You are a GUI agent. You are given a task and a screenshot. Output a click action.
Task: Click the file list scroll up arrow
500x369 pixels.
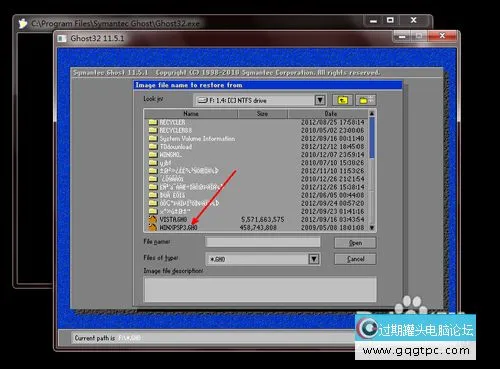point(372,114)
